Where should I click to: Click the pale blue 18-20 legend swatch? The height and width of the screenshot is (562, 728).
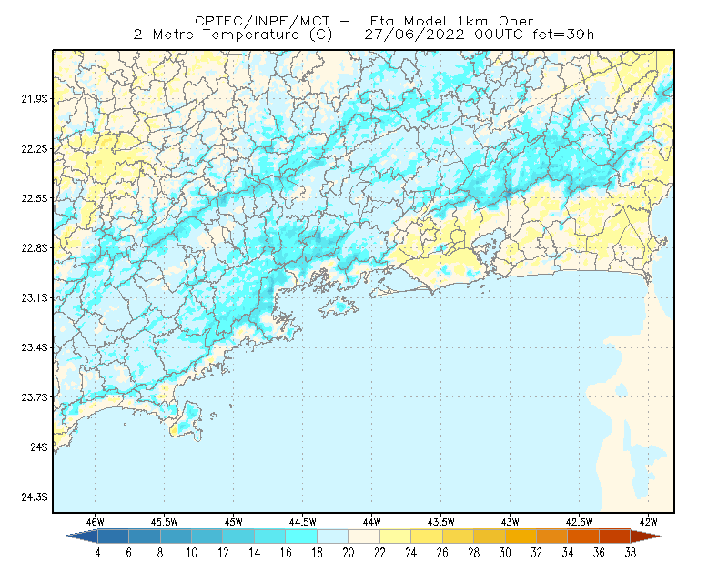coord(332,537)
